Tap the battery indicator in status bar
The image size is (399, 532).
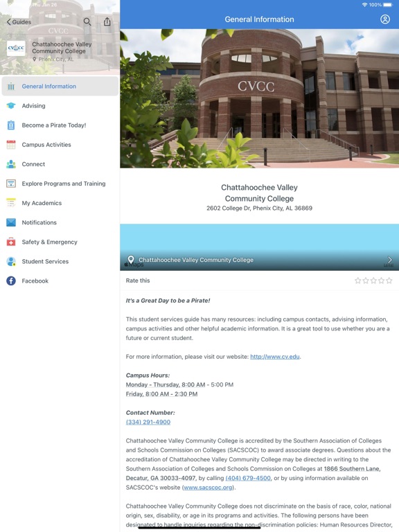(387, 5)
